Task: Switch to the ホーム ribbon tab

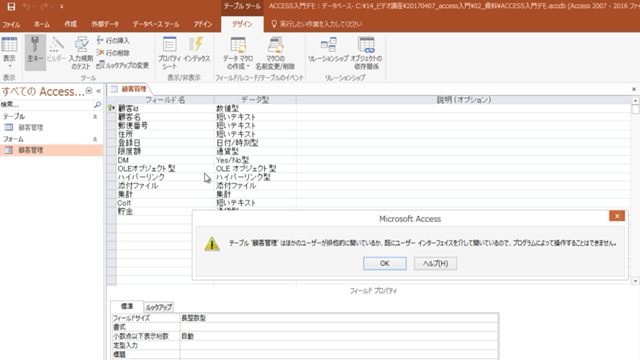Action: [x=42, y=24]
